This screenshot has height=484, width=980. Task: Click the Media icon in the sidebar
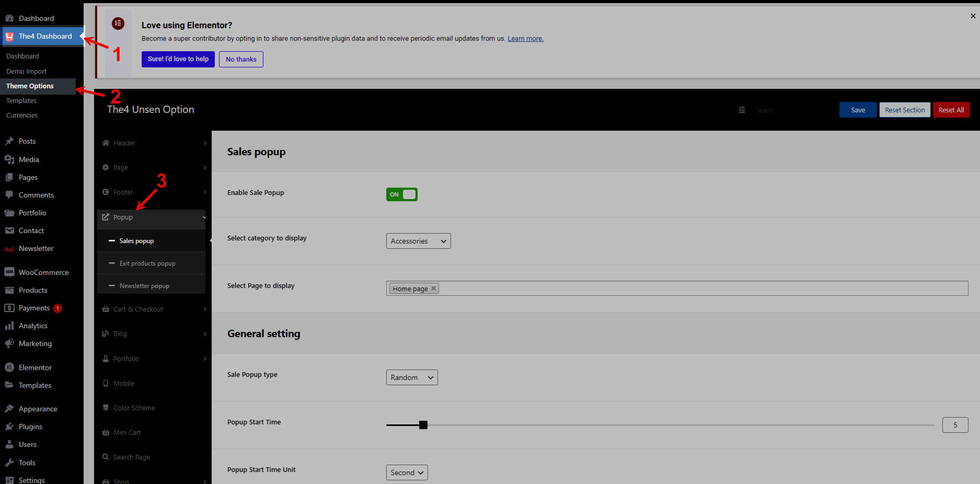(x=9, y=159)
